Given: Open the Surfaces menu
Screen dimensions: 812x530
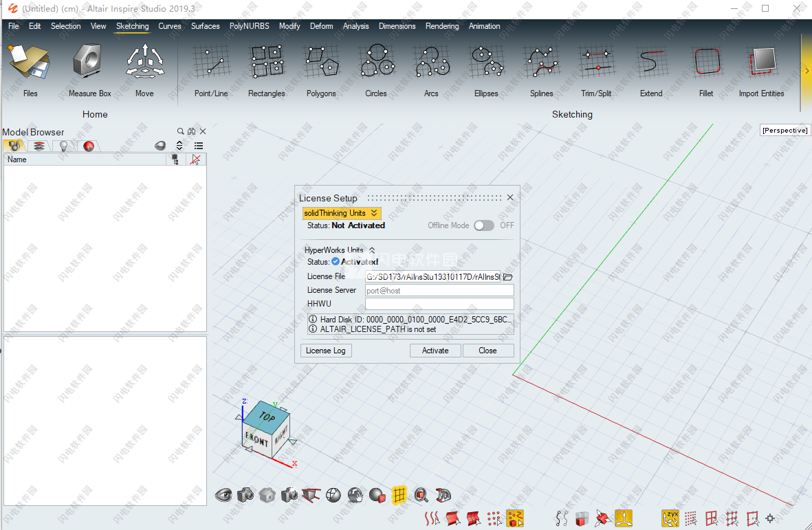Looking at the screenshot, I should pyautogui.click(x=205, y=26).
